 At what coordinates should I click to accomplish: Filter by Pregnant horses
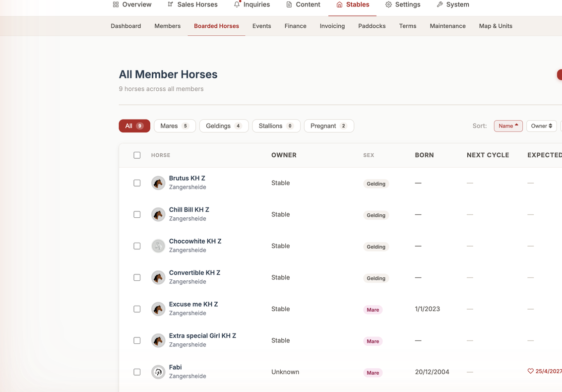(x=329, y=126)
